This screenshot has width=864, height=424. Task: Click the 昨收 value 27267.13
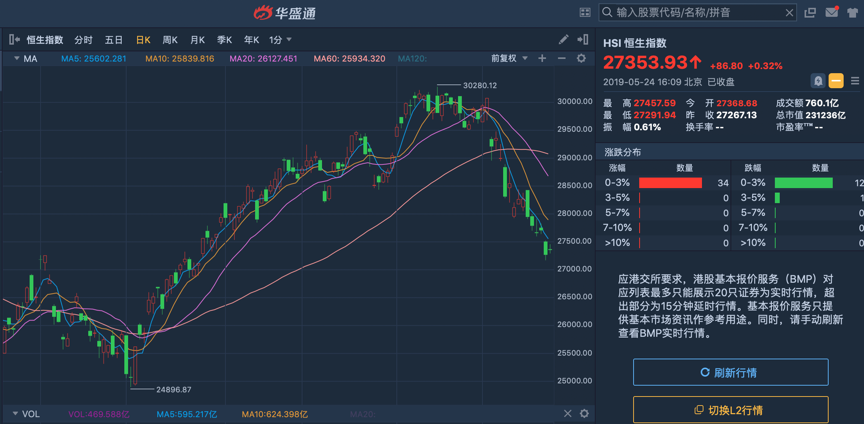click(736, 115)
